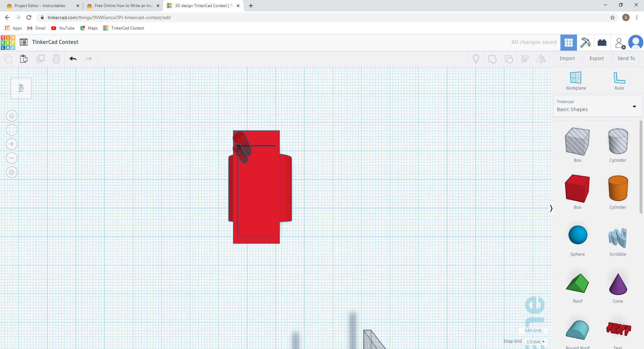Click the TinkerCad Contest design name

click(55, 42)
